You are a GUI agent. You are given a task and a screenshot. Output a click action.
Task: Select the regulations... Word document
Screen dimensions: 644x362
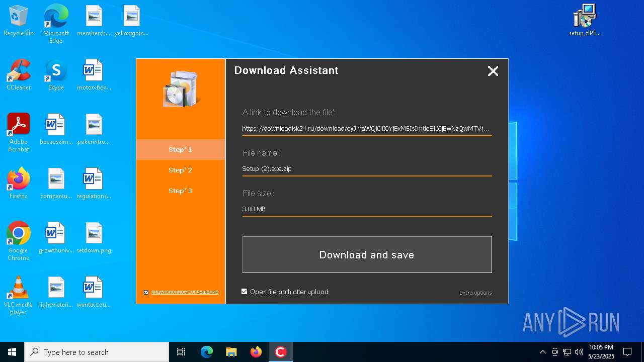pos(94,184)
